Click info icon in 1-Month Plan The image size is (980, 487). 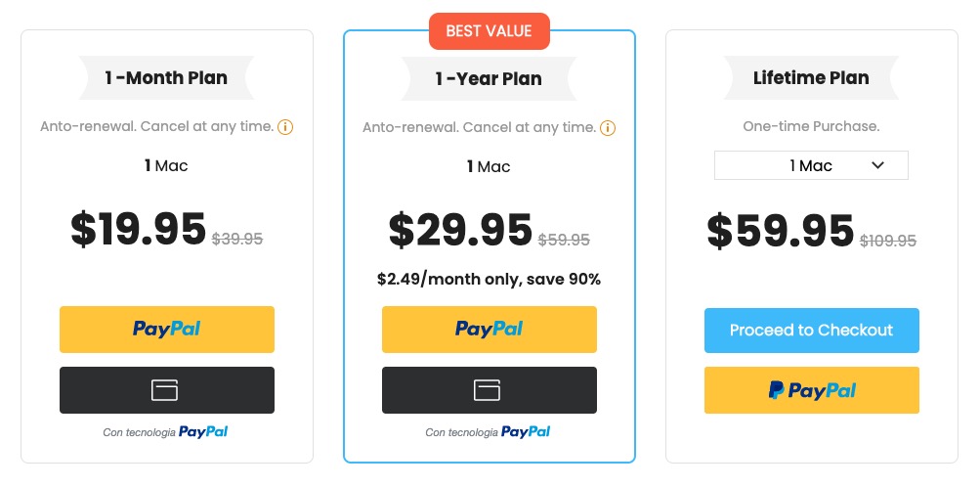[x=285, y=127]
